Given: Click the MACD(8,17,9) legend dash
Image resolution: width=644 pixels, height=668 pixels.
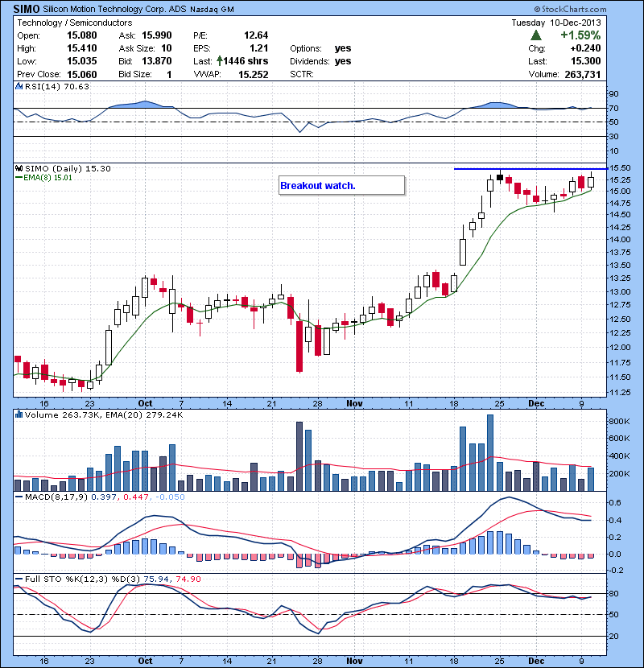Looking at the screenshot, I should [x=19, y=497].
